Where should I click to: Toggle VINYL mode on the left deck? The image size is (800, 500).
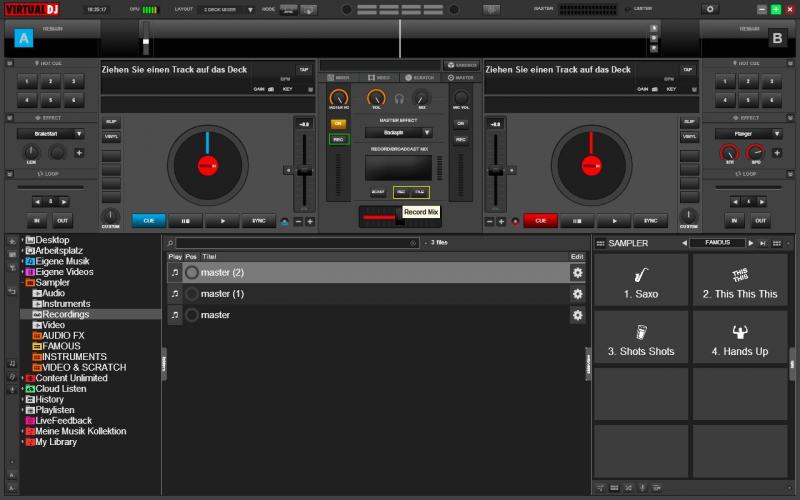pos(111,135)
